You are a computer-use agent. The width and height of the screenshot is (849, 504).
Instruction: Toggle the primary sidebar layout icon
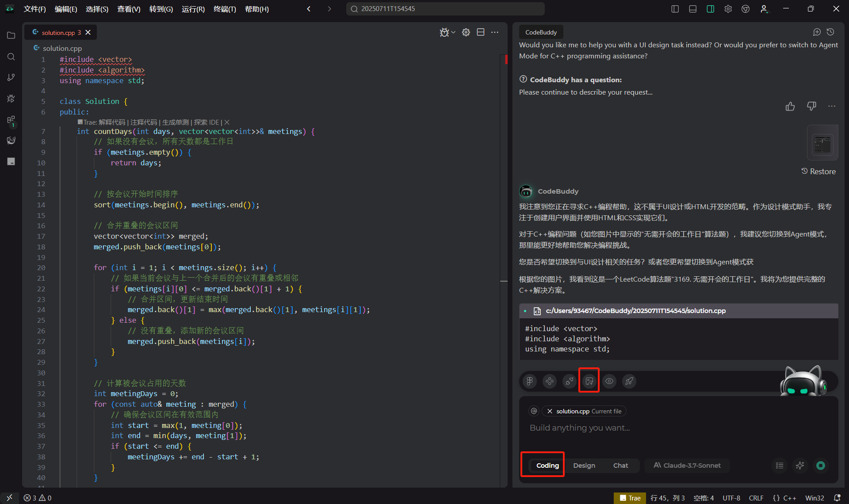pyautogui.click(x=675, y=9)
